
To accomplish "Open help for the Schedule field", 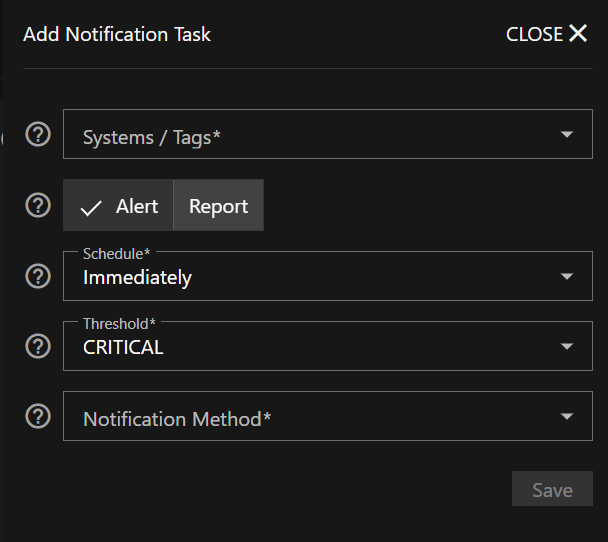I will click(38, 276).
